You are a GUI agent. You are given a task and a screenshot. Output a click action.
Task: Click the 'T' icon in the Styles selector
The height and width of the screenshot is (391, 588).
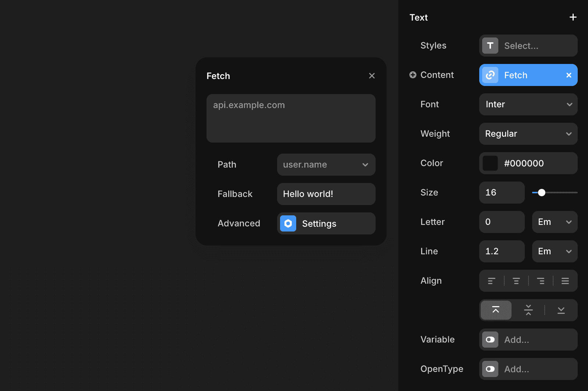[x=490, y=46]
